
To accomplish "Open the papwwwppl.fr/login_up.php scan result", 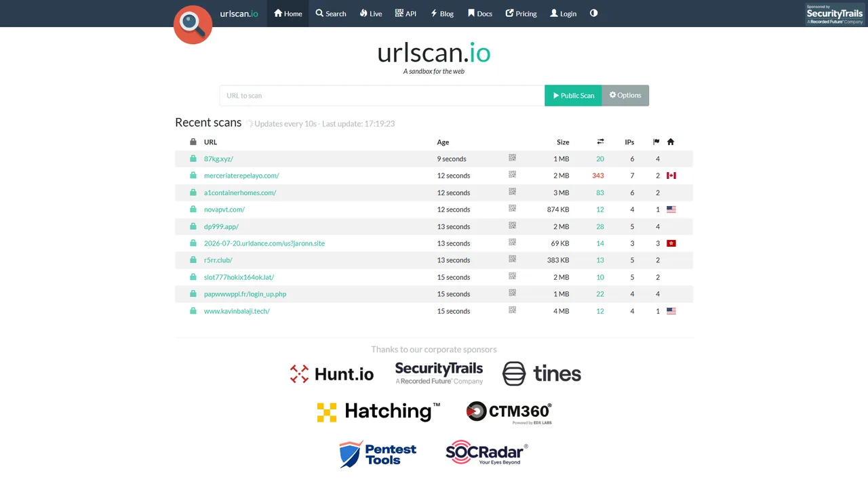I will 245,294.
